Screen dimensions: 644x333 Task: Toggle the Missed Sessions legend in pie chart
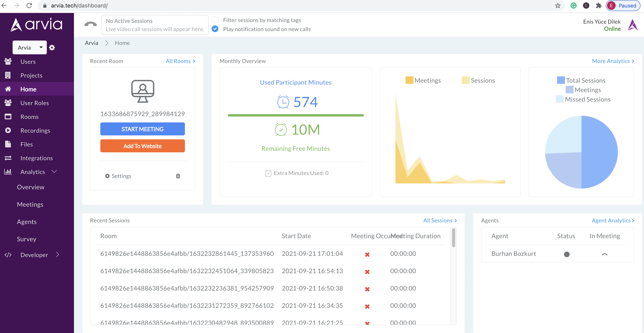point(583,99)
